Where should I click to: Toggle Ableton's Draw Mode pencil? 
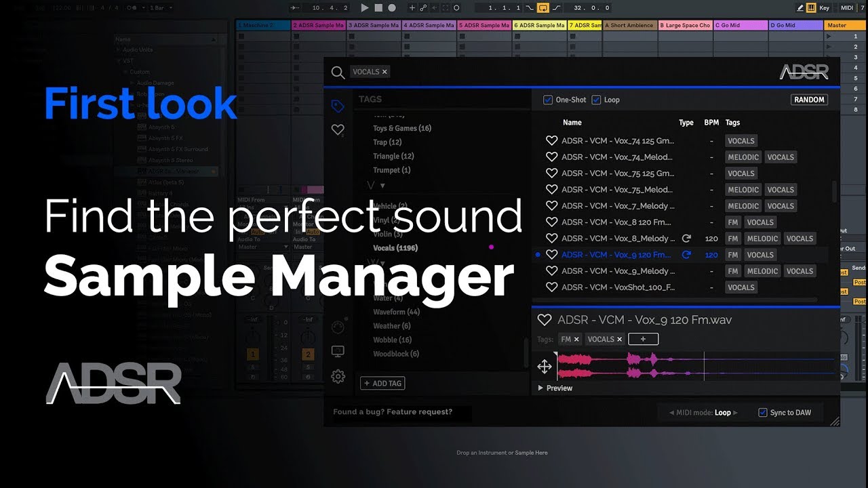800,8
